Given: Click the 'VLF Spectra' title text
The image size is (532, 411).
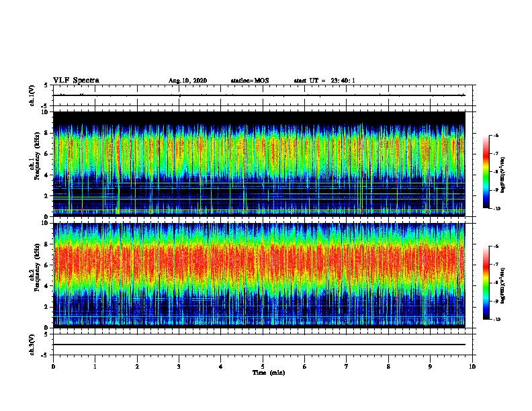Looking at the screenshot, I should [x=76, y=81].
